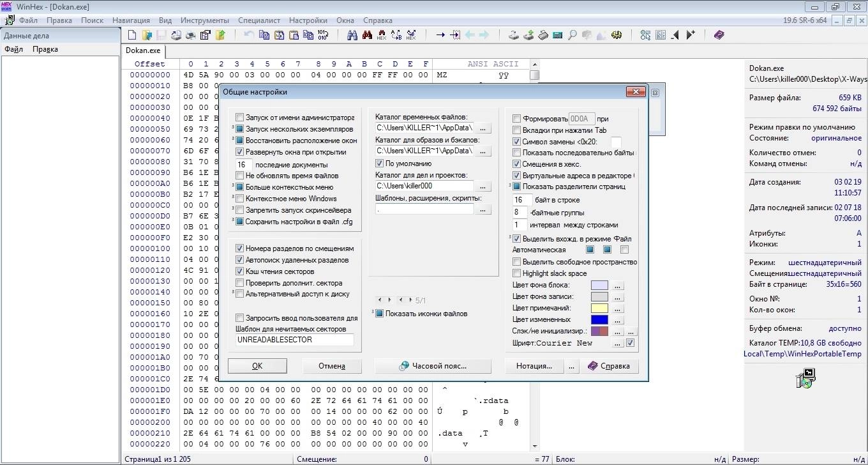Toggle 'Контекстное меню Windows' checkbox

[x=240, y=199]
